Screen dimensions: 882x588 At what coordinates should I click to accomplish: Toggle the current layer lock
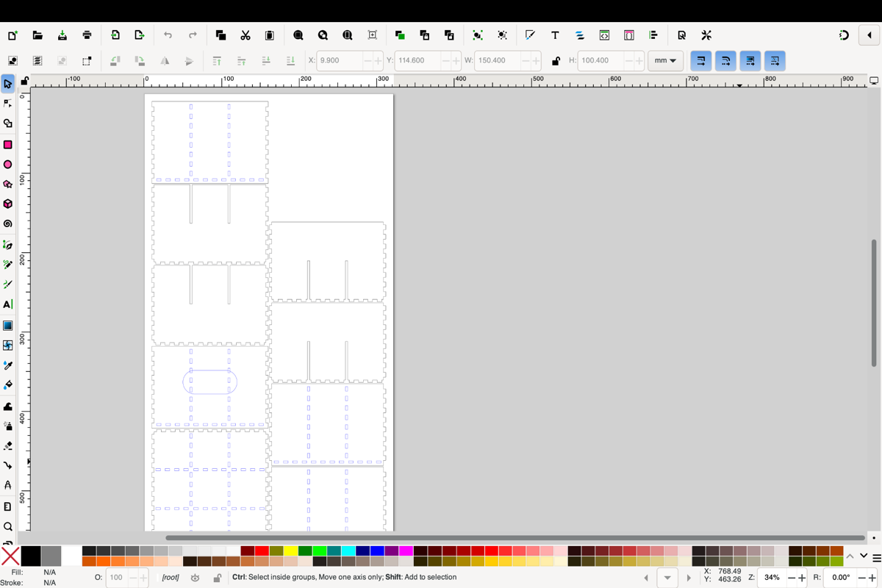[x=217, y=578]
